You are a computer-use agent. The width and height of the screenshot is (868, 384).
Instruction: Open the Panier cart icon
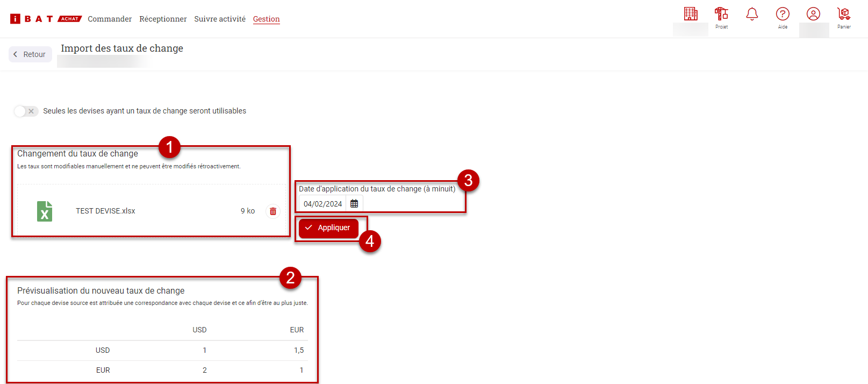(x=844, y=14)
